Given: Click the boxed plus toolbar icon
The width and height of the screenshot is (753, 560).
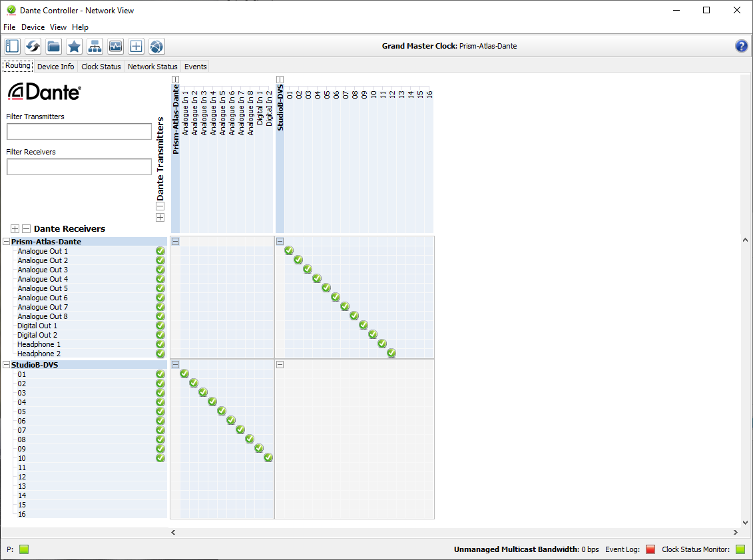Looking at the screenshot, I should (136, 46).
